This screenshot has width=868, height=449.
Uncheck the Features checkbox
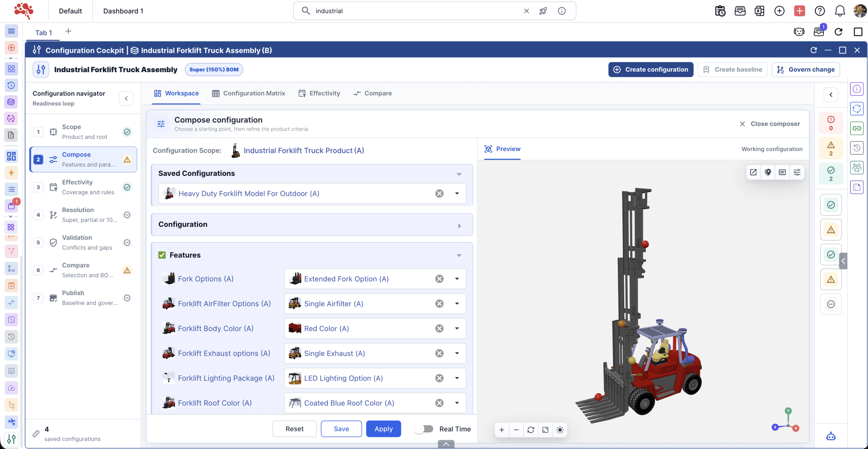point(162,255)
